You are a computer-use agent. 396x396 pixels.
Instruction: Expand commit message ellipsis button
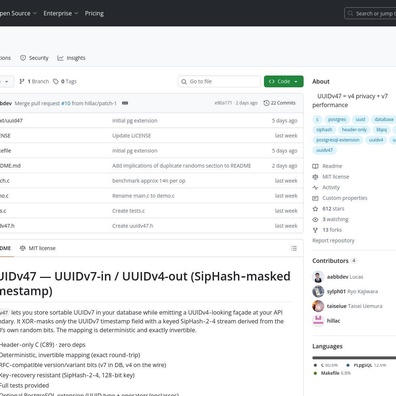(x=125, y=103)
